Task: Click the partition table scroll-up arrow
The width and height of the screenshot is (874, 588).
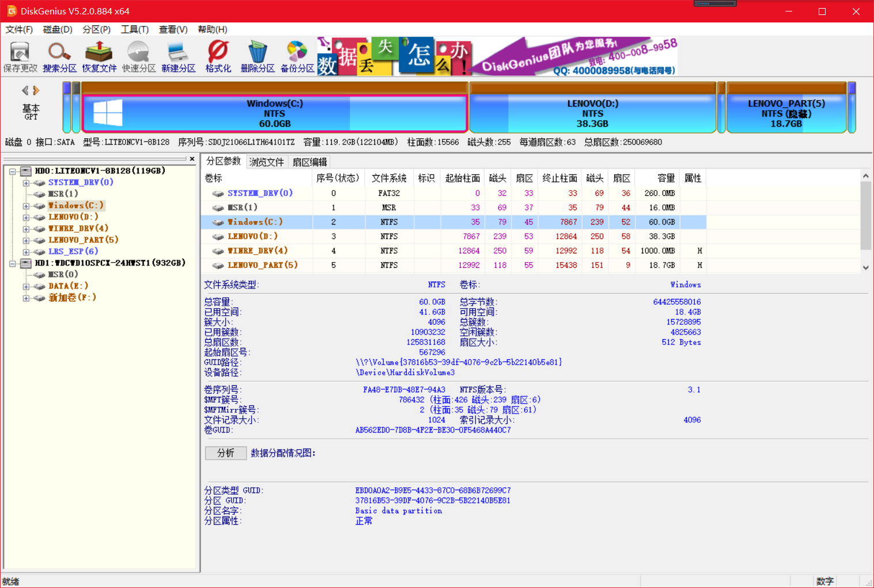Action: [x=865, y=176]
